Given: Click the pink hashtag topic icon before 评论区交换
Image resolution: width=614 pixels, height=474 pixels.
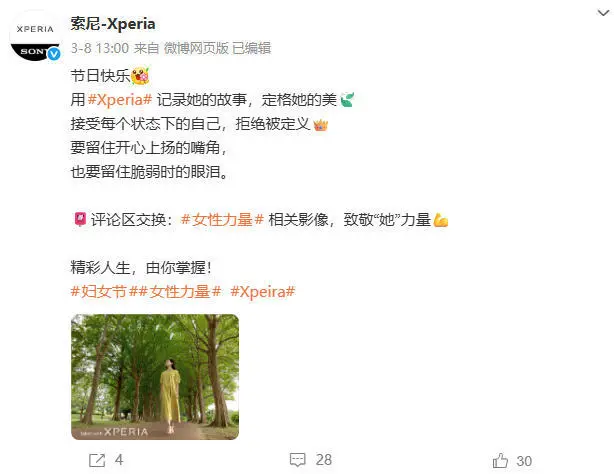Looking at the screenshot, I should (x=80, y=219).
